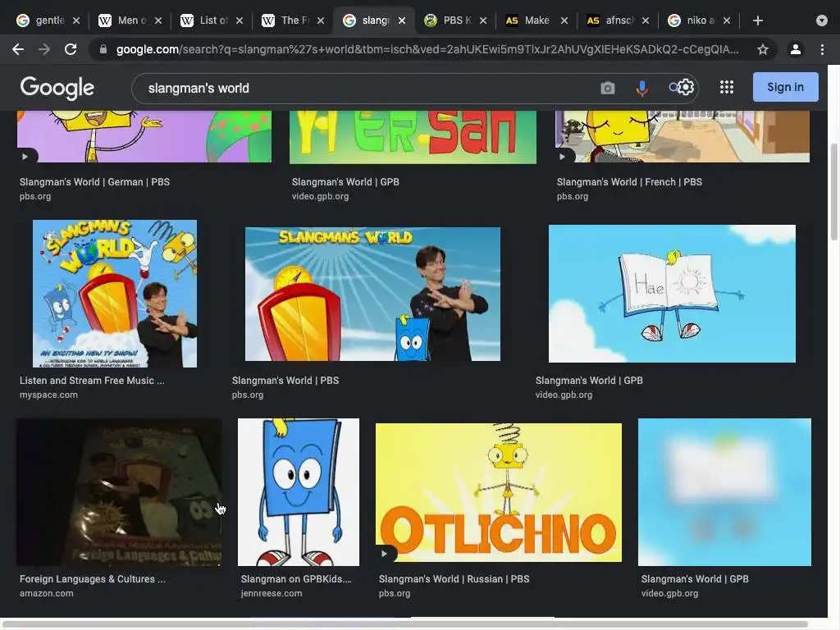This screenshot has width=840, height=630.
Task: Open the tab search dropdown arrow
Action: [822, 21]
